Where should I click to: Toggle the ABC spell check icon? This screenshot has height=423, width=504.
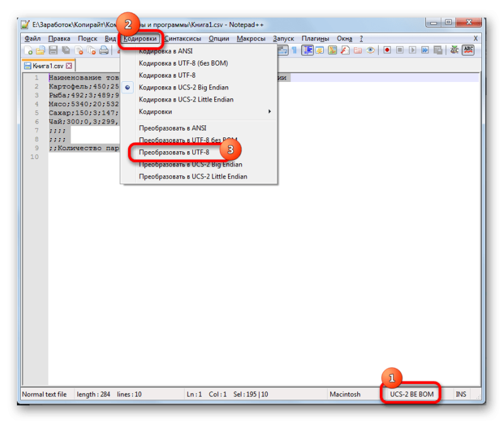click(x=468, y=50)
